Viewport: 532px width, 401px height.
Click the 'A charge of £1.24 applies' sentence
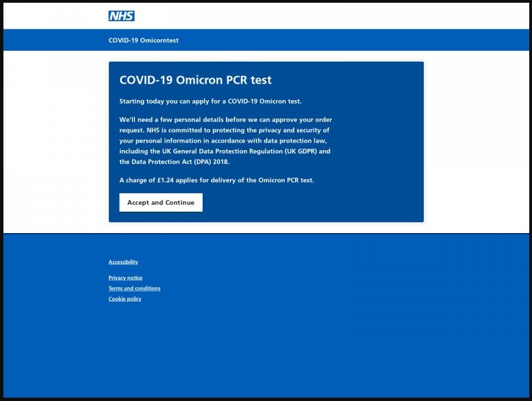[x=216, y=180]
